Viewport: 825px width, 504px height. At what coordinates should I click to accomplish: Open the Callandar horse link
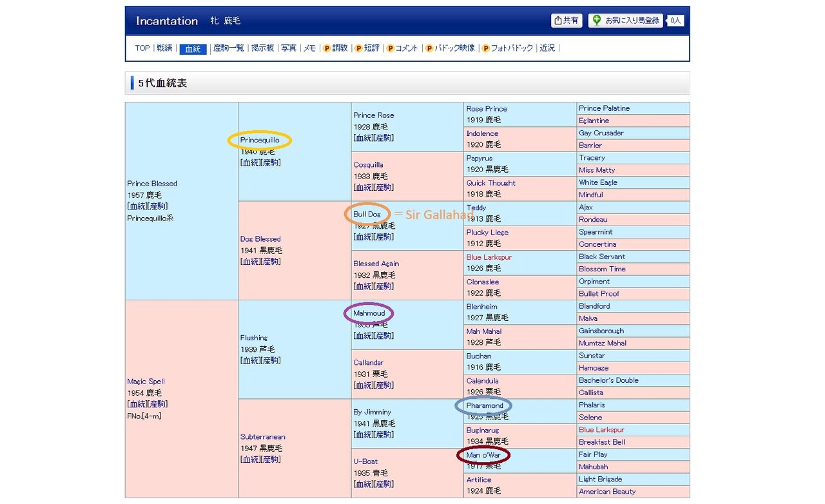click(368, 363)
